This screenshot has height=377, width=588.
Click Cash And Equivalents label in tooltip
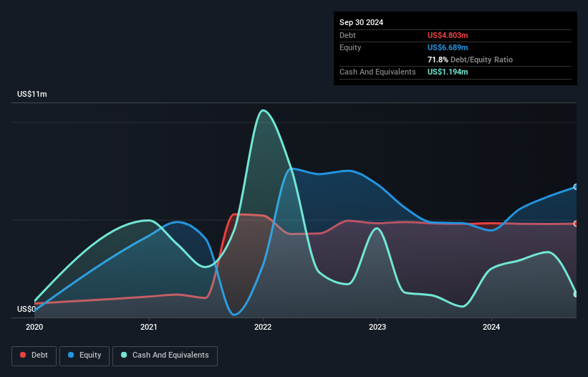(x=377, y=72)
